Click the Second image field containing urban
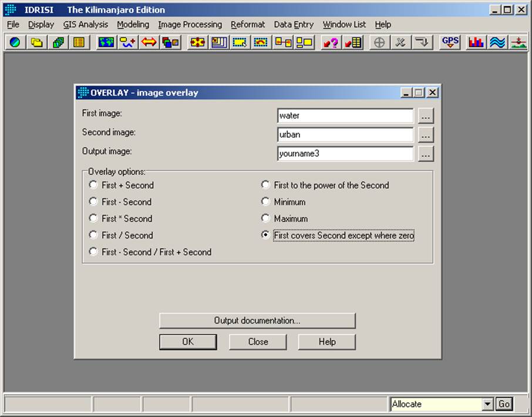Viewport: 532px width, 417px height. [x=345, y=135]
